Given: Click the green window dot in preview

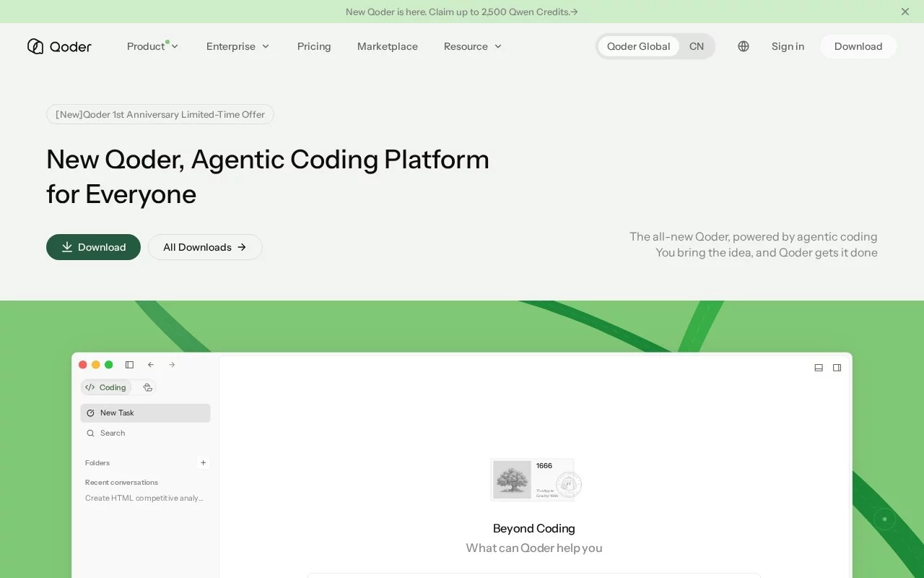Looking at the screenshot, I should [109, 365].
